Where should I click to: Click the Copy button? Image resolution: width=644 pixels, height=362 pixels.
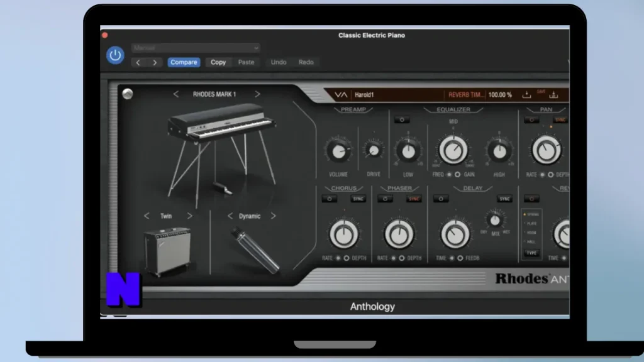218,62
